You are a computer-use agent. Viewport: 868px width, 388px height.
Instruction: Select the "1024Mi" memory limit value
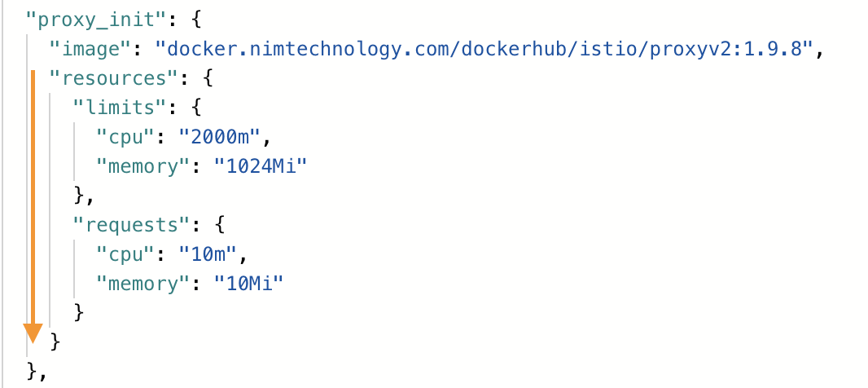261,166
